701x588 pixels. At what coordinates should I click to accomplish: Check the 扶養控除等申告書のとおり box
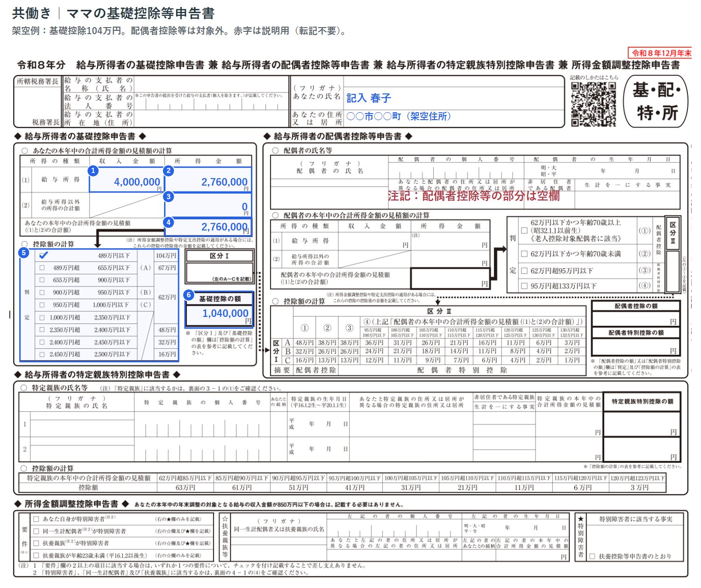592,556
